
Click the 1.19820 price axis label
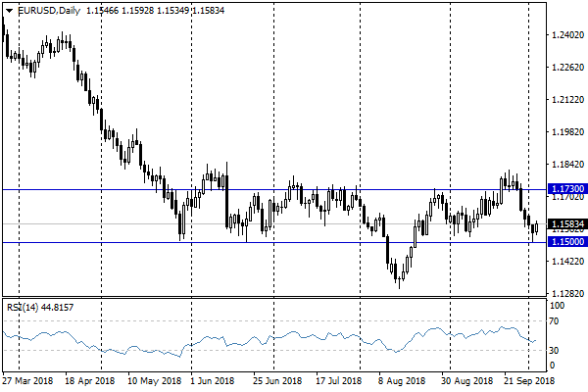(x=565, y=132)
